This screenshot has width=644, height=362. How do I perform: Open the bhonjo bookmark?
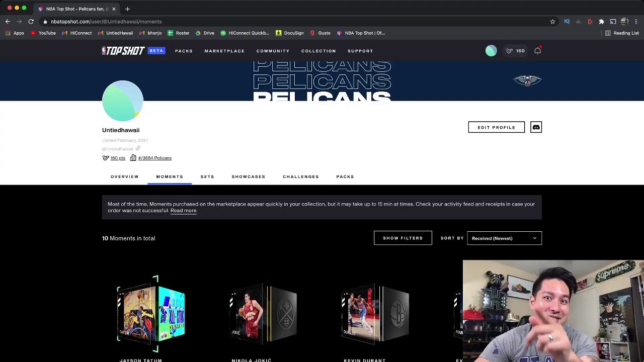tap(150, 33)
